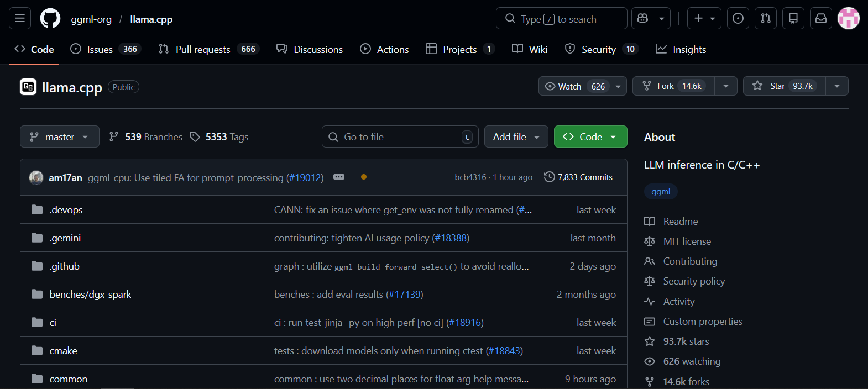868x389 pixels.
Task: Expand the master branch dropdown
Action: click(x=60, y=136)
